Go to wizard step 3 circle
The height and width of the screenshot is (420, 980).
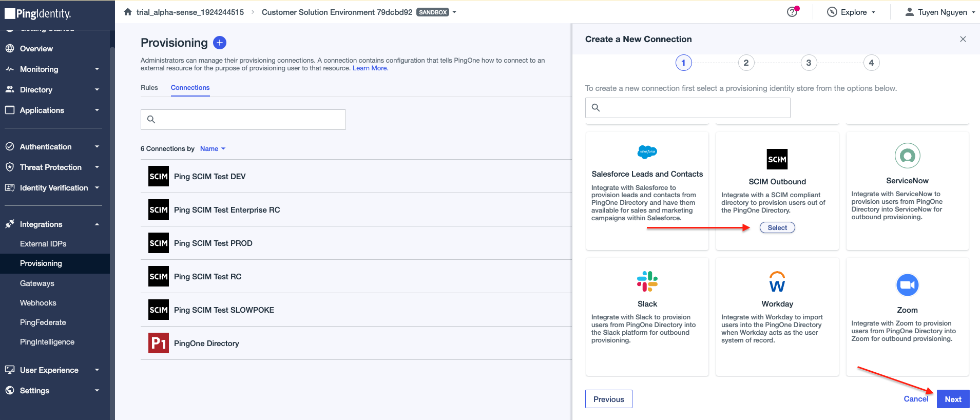tap(809, 63)
